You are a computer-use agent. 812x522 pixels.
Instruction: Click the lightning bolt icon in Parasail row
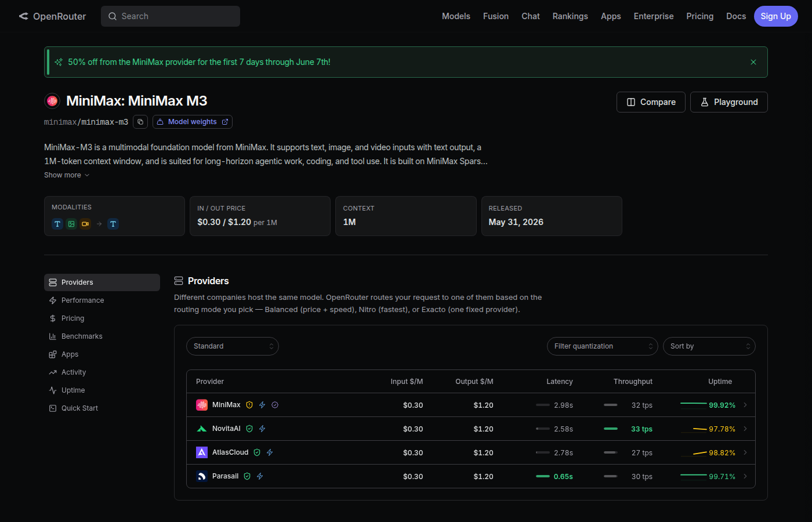(x=260, y=476)
